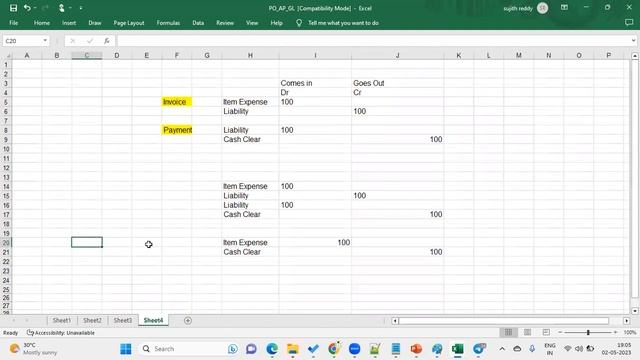Select Cash Clear cell in row 21
The height and width of the screenshot is (360, 640).
click(250, 252)
